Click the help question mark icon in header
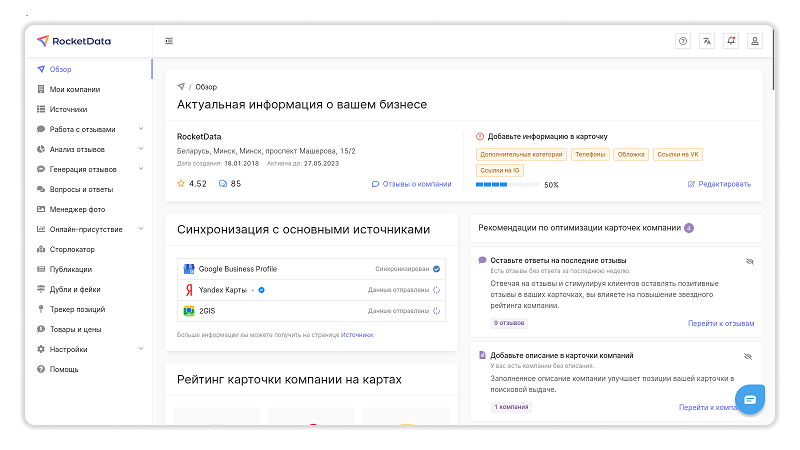Viewport: 800px width, 450px height. (683, 41)
